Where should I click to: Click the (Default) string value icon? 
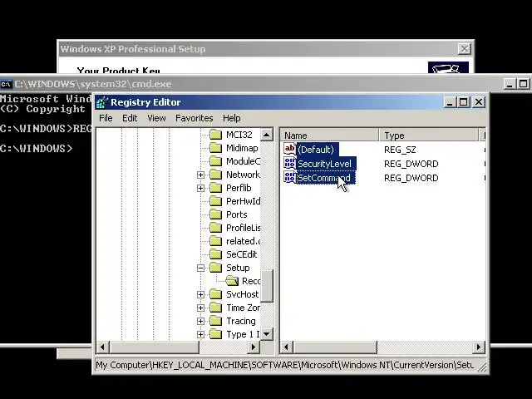[290, 150]
